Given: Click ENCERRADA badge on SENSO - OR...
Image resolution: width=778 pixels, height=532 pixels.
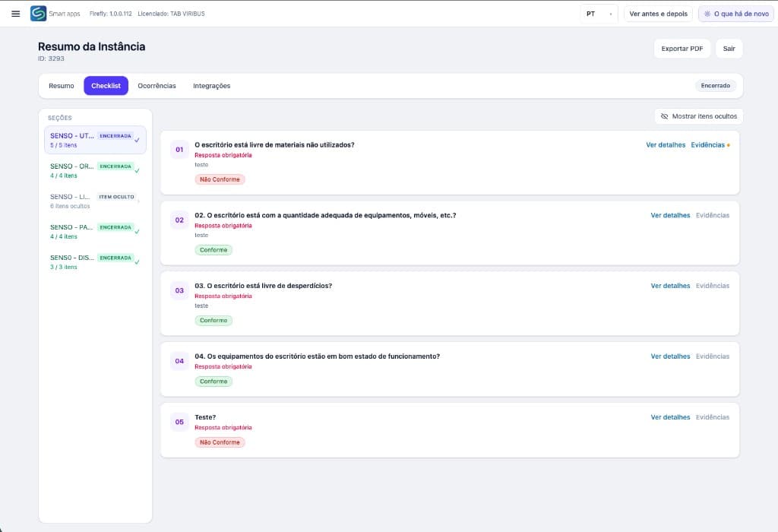Looking at the screenshot, I should tap(115, 166).
